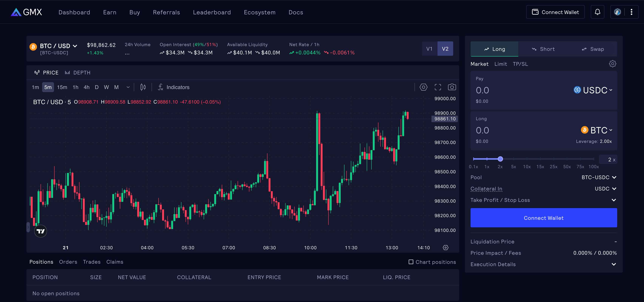The height and width of the screenshot is (302, 644).
Task: Select the Long tab
Action: pos(494,49)
